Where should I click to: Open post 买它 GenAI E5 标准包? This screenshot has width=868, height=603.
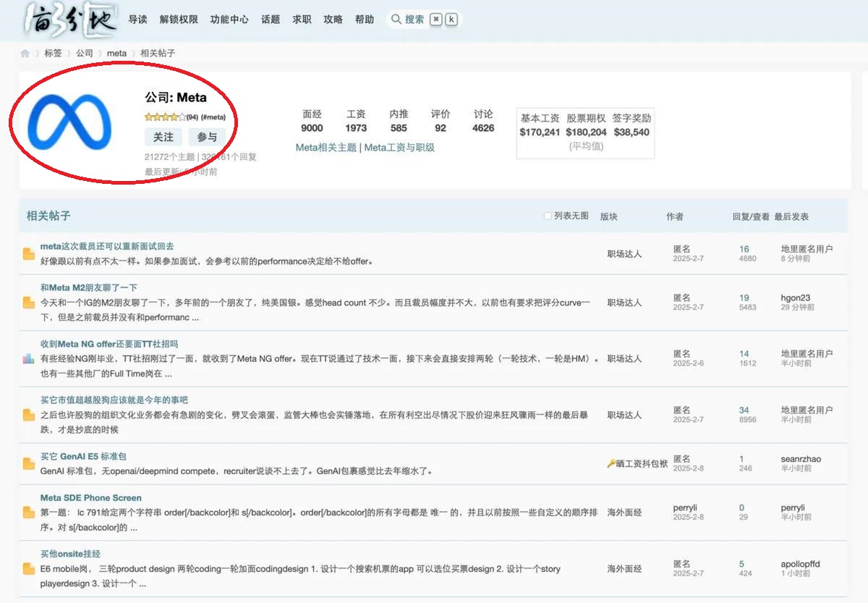point(83,457)
